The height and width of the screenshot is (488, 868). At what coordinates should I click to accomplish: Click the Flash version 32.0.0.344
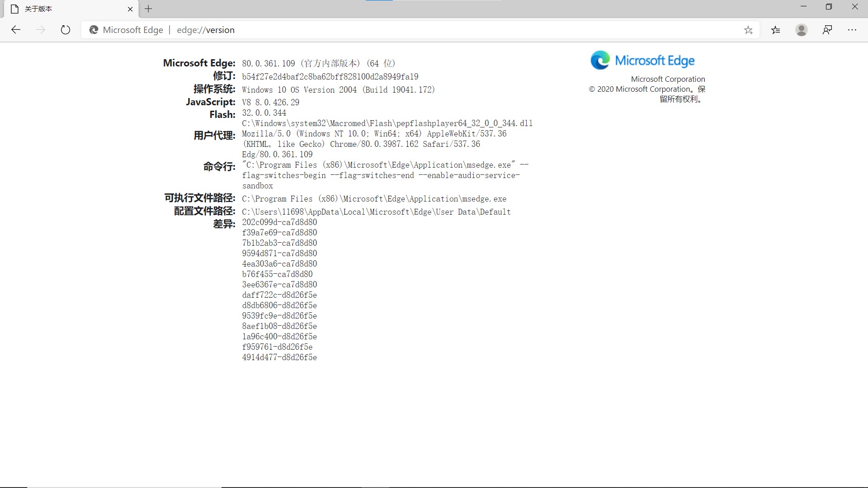264,113
